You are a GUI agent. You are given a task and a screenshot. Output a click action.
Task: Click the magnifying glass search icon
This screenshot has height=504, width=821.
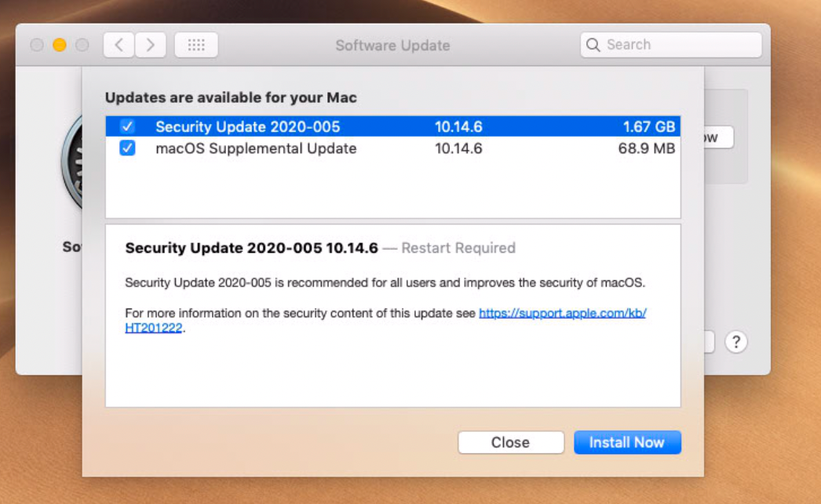click(593, 45)
